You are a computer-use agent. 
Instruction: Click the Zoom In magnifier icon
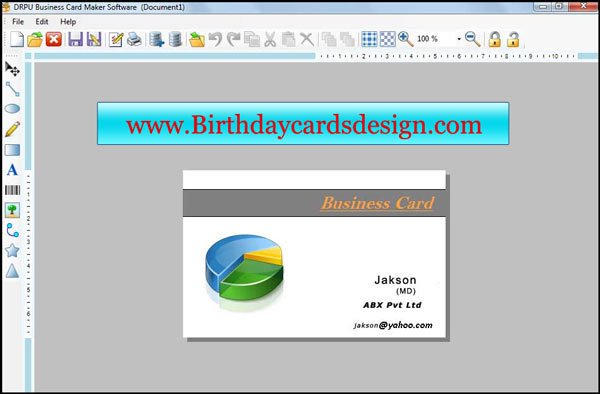406,39
